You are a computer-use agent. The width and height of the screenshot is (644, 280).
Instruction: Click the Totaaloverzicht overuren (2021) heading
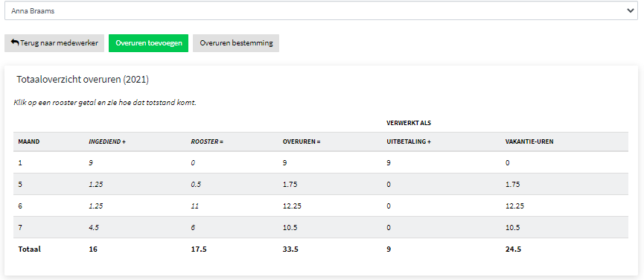83,80
